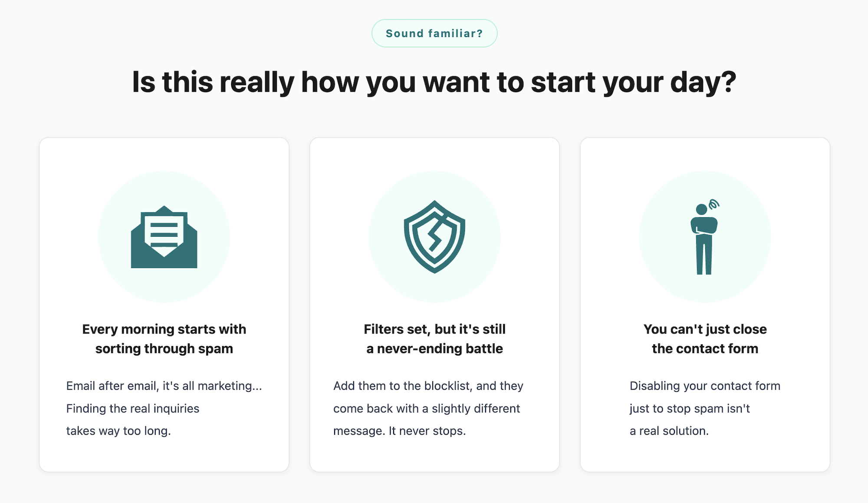Click the "the contact form" heading line
This screenshot has width=868, height=503.
(x=705, y=349)
